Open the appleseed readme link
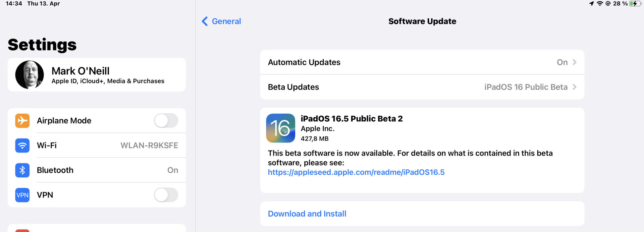 click(x=356, y=172)
